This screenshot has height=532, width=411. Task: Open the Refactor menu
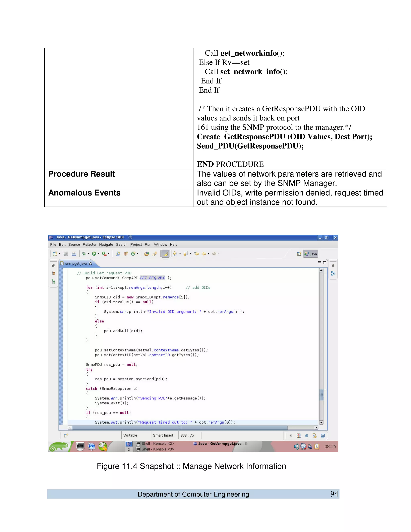pos(90,245)
